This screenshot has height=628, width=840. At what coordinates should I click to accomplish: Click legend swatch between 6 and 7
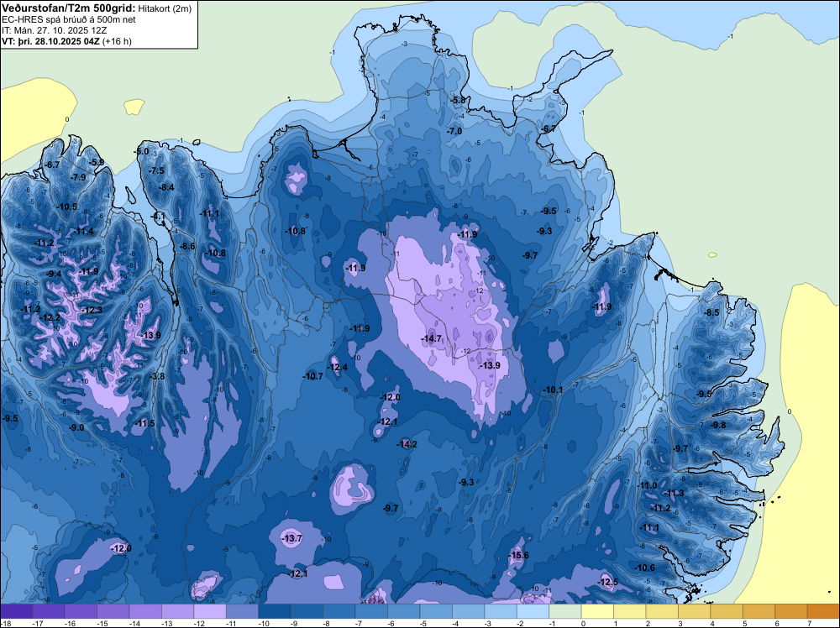coord(791,611)
